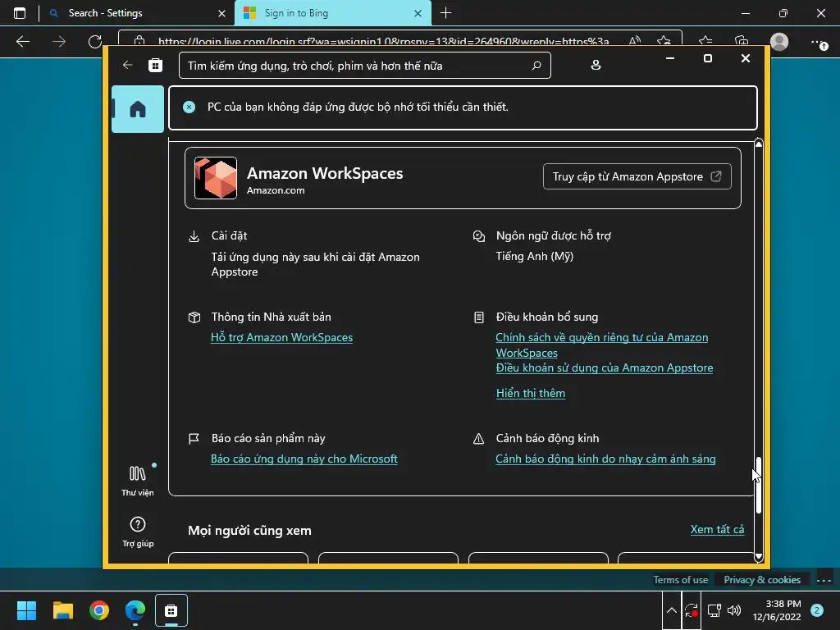Click Terms of use in Edge page
This screenshot has height=630, width=840.
click(680, 580)
